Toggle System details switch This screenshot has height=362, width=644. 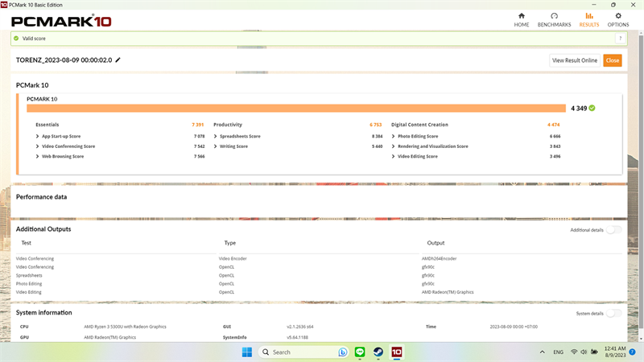pyautogui.click(x=613, y=313)
